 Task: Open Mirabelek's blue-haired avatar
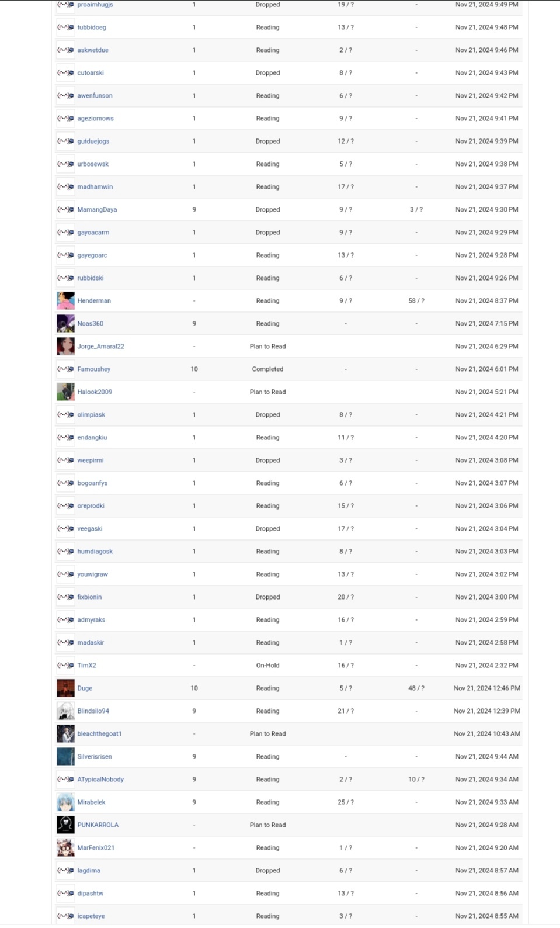coord(65,802)
